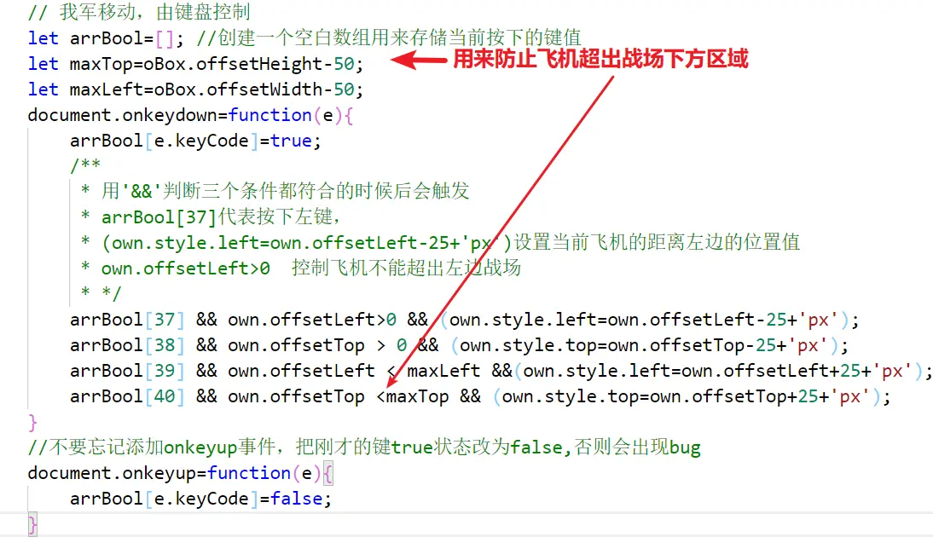Click comment line "用'&&'判断三个条件都符合的时候后会触发"

point(275,191)
